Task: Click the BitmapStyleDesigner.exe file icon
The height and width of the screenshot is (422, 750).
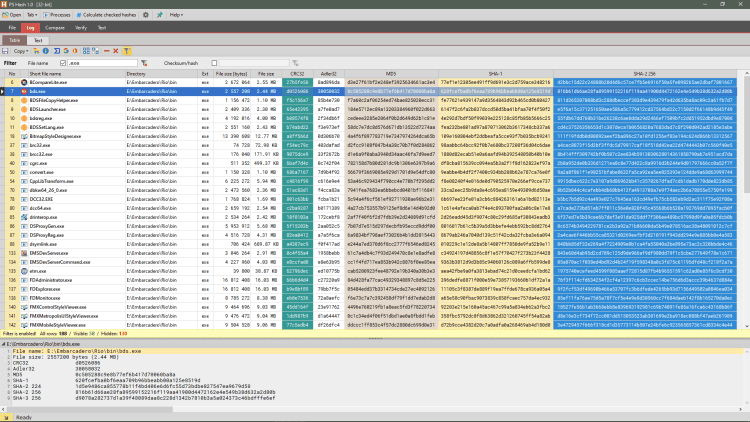Action: click(x=24, y=136)
